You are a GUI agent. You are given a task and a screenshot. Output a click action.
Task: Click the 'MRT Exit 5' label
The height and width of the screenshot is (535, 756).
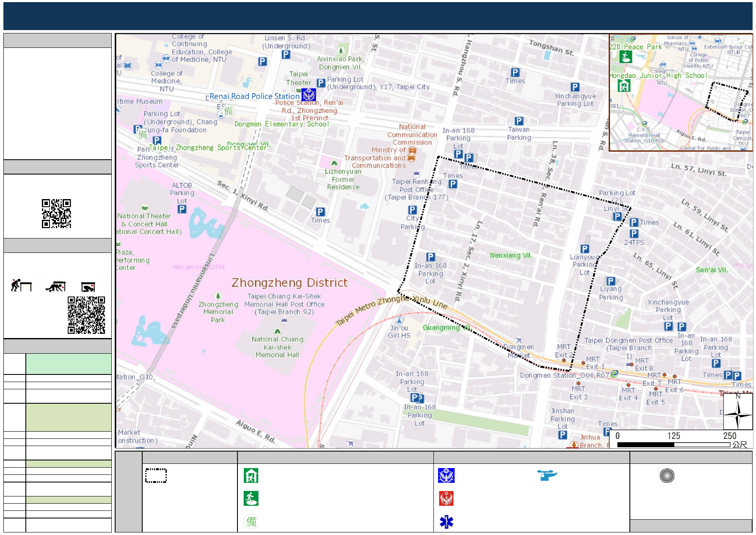click(656, 398)
